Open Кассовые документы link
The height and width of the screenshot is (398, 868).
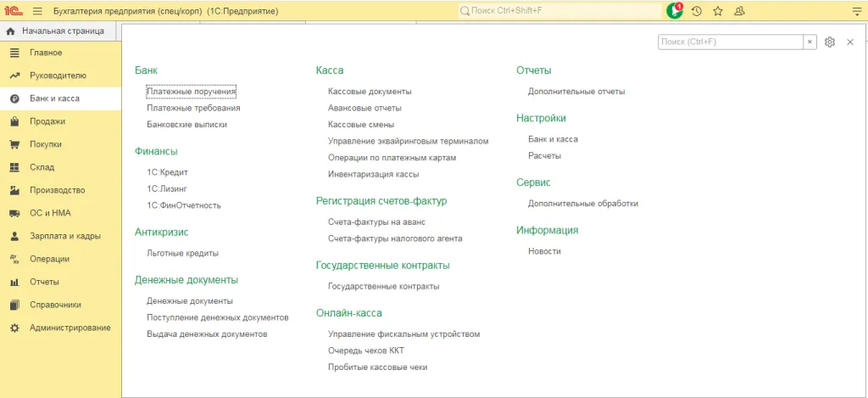tap(370, 91)
